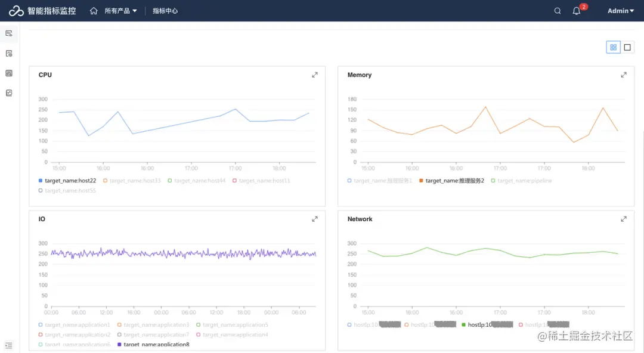Toggle IO legend target_name:application1
This screenshot has width=644, height=353.
point(75,325)
